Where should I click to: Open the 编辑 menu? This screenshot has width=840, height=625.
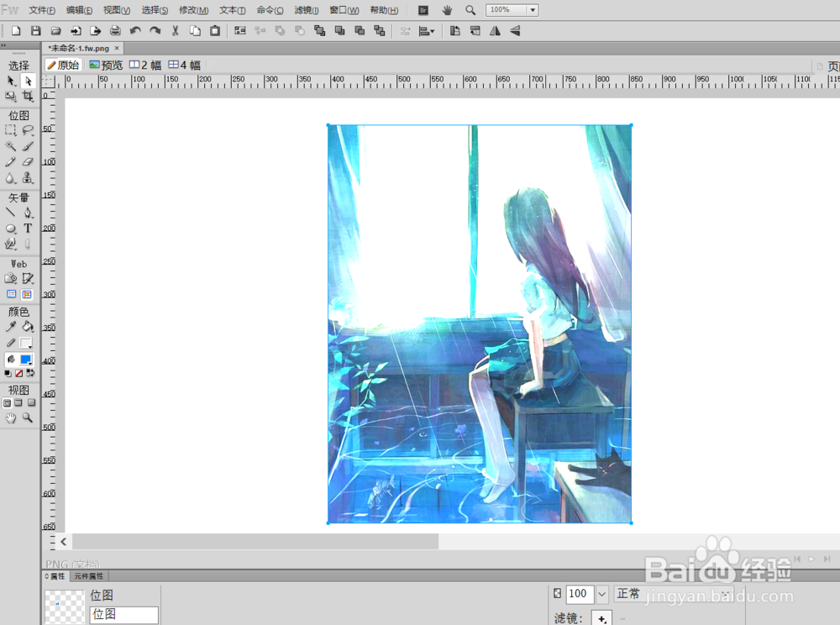coord(79,10)
